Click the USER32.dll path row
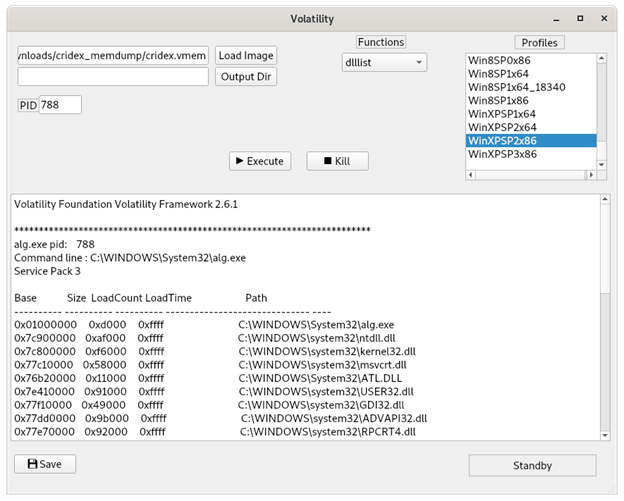The image size is (624, 501). point(326,392)
